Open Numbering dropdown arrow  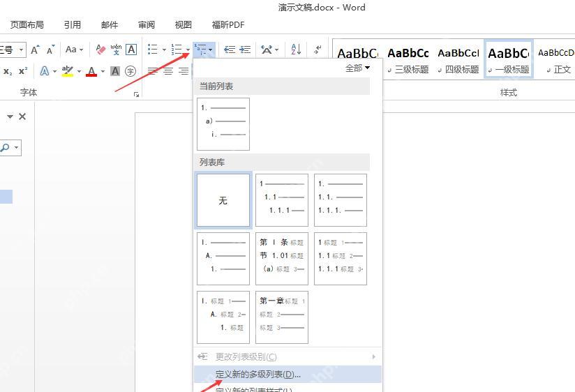click(188, 50)
